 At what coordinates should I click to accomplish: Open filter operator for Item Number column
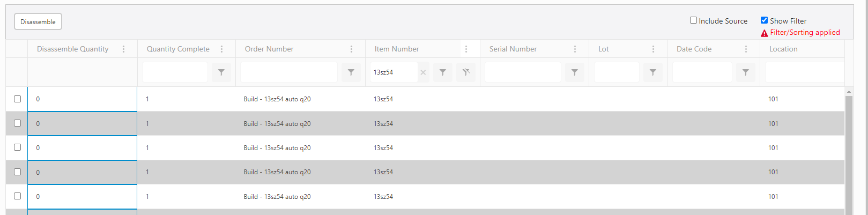tap(443, 72)
